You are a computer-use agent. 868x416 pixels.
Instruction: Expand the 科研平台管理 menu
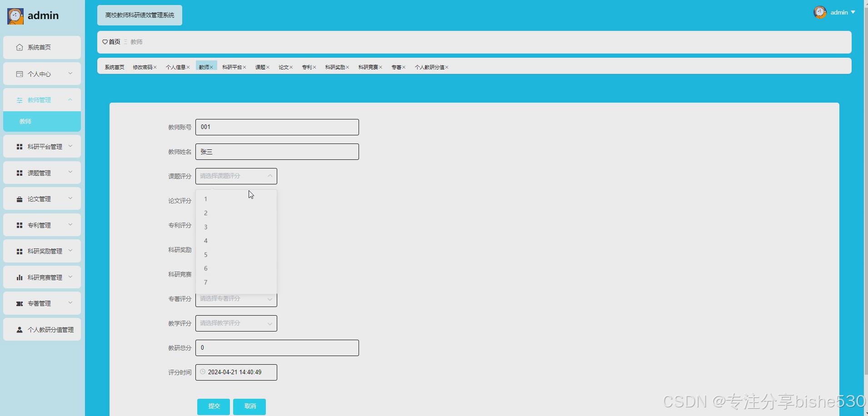point(70,146)
